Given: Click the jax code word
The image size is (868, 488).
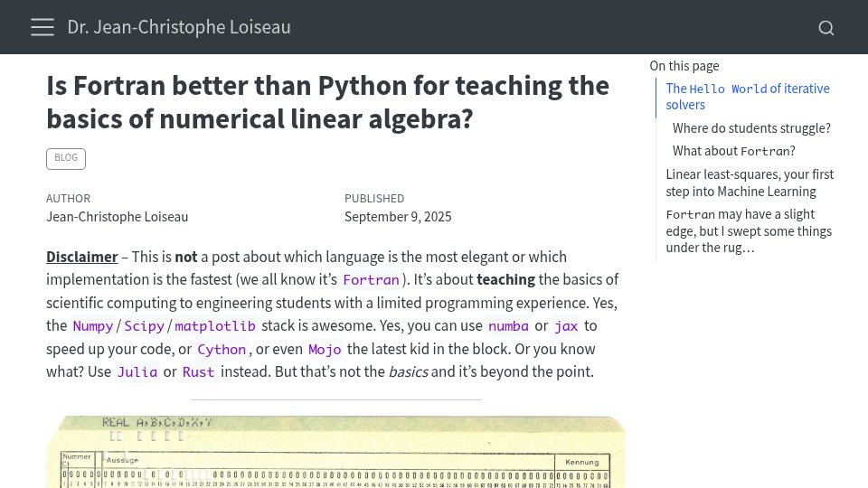Looking at the screenshot, I should click(x=566, y=326).
